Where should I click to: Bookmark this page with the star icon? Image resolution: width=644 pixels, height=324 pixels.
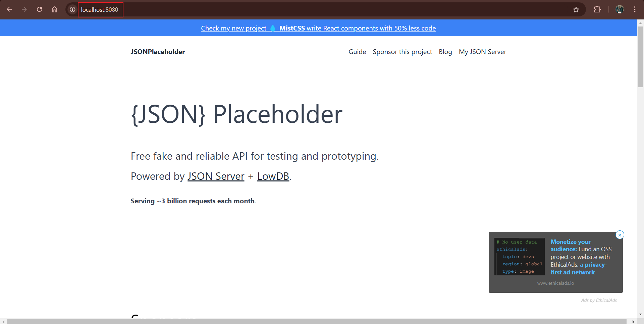pyautogui.click(x=576, y=9)
